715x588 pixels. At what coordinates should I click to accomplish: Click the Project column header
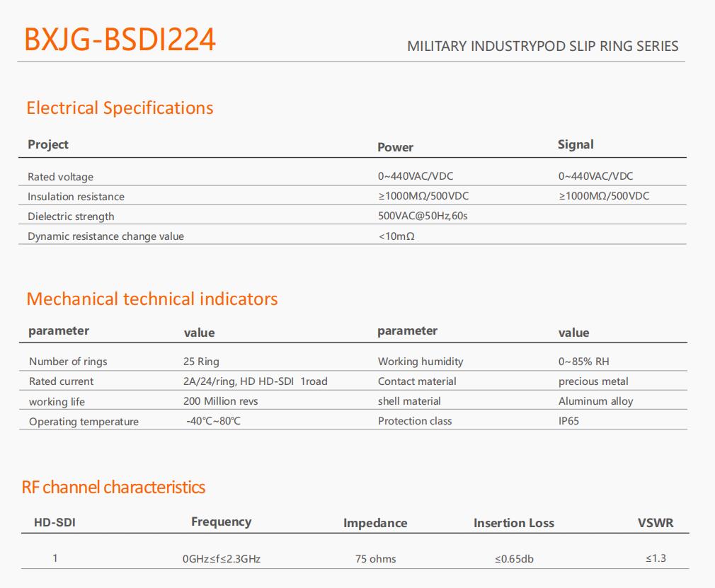pyautogui.click(x=48, y=144)
